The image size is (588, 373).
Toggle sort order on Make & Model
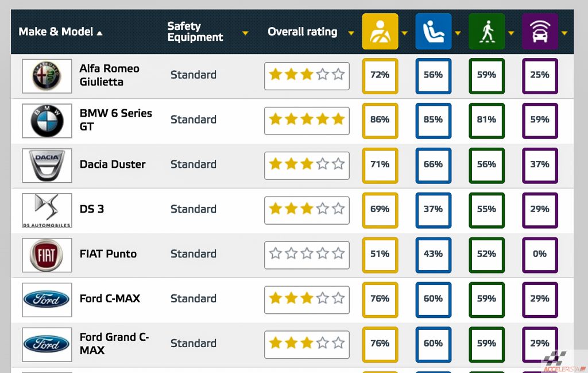(61, 32)
